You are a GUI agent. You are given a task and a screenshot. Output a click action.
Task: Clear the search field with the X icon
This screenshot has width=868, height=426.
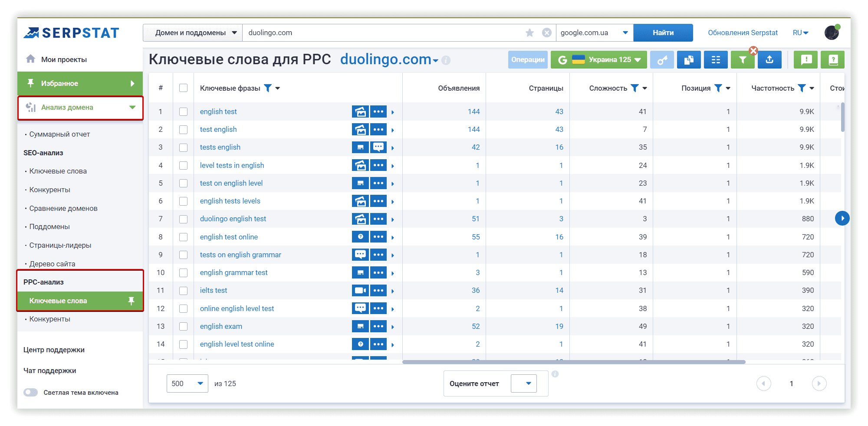(547, 33)
